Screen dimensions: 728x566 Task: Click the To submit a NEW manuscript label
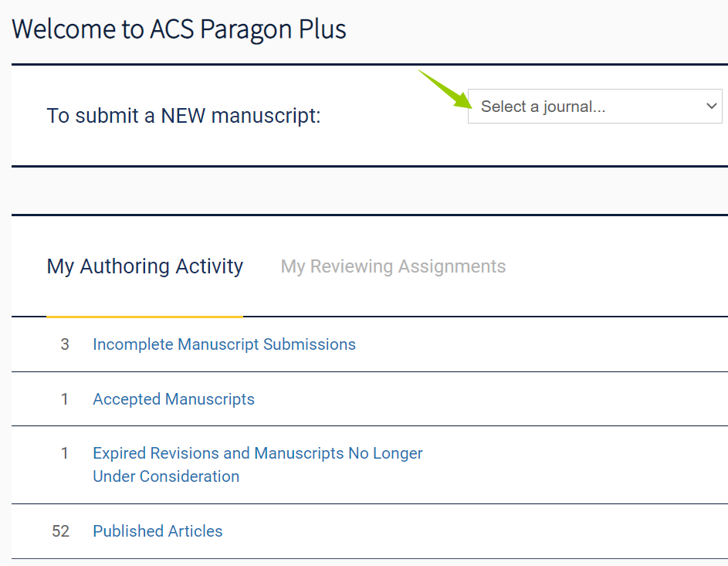(x=184, y=116)
